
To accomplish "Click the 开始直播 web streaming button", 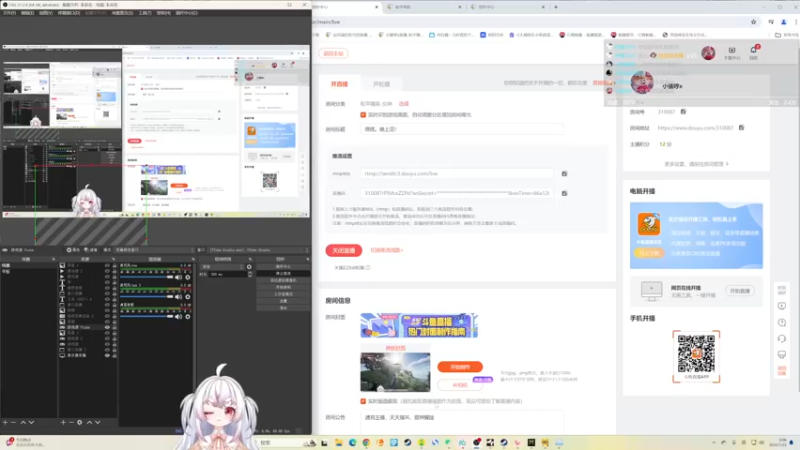I will 740,291.
